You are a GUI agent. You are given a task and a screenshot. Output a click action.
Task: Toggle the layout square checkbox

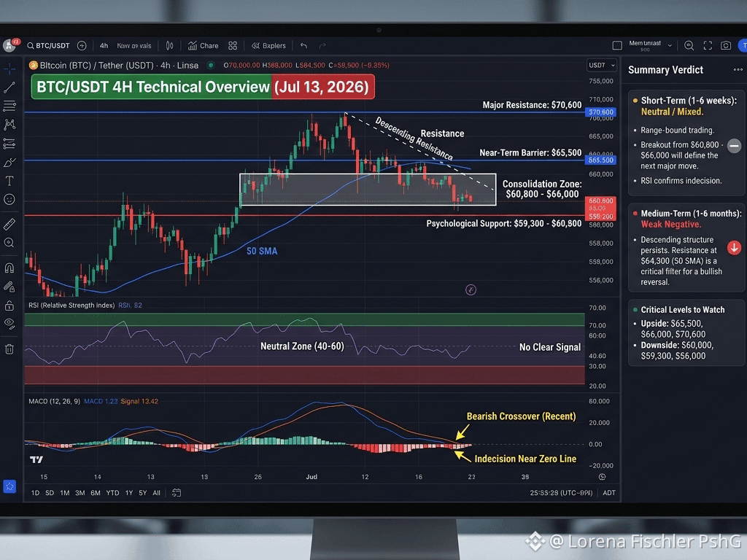click(617, 46)
